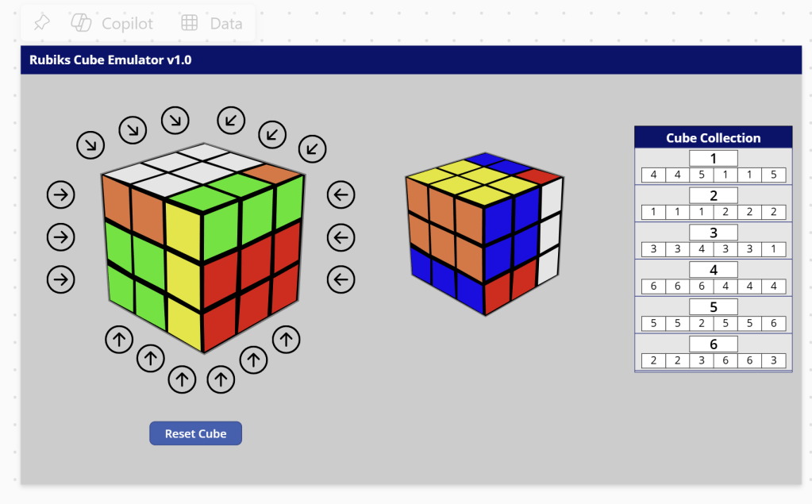Click the middle left-pointing arrow right of the cube
The width and height of the screenshot is (812, 504).
341,237
